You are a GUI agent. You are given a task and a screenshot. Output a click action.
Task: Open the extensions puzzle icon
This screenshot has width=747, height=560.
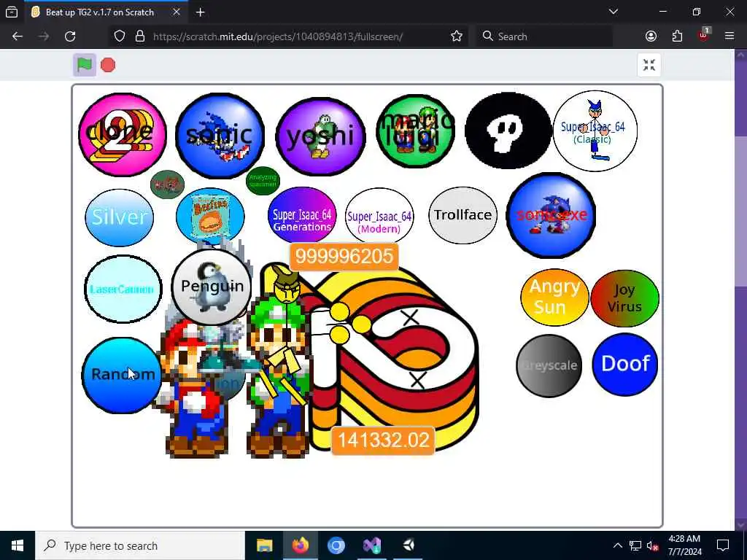[677, 36]
